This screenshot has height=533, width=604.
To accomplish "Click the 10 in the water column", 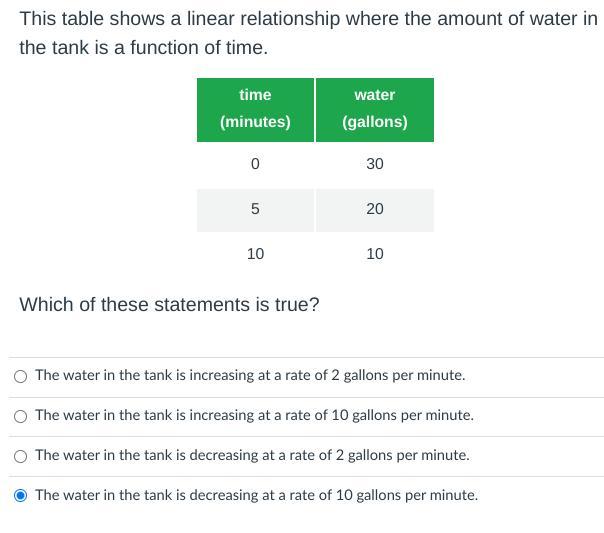I will [374, 254].
